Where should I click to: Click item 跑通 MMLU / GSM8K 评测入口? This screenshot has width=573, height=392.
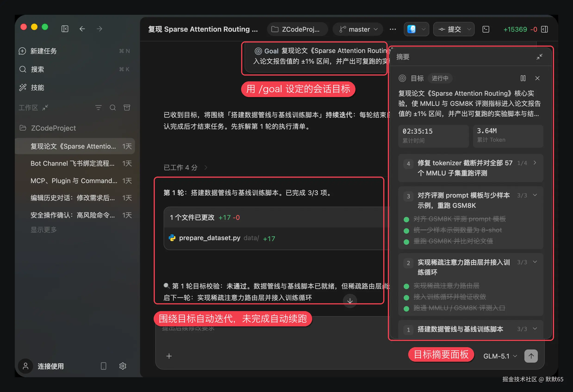pos(459,308)
